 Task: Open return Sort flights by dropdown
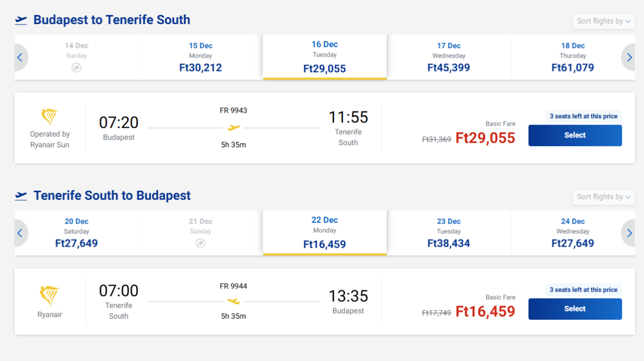[604, 197]
